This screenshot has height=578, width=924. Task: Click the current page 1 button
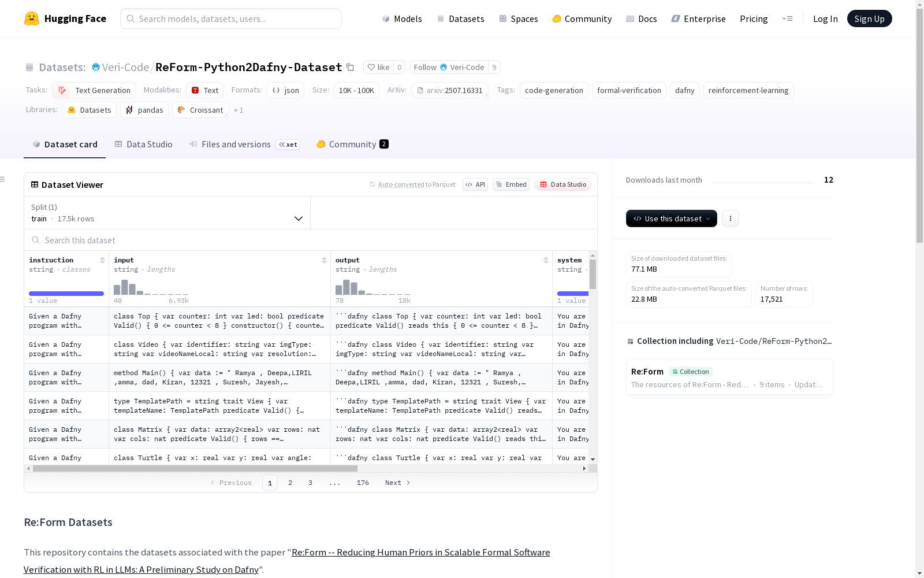(270, 483)
